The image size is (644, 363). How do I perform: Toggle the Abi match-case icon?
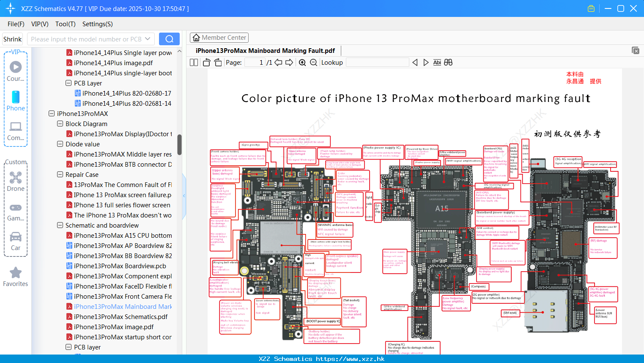pyautogui.click(x=437, y=62)
